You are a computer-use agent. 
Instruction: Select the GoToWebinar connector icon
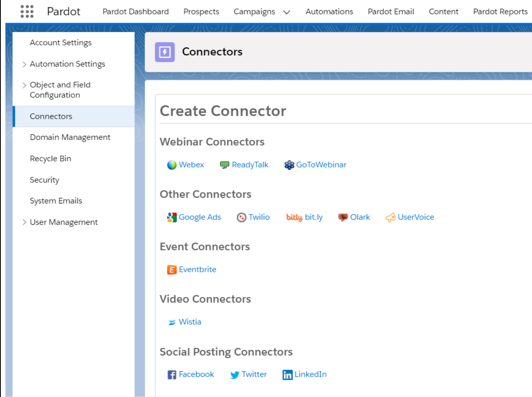[289, 165]
